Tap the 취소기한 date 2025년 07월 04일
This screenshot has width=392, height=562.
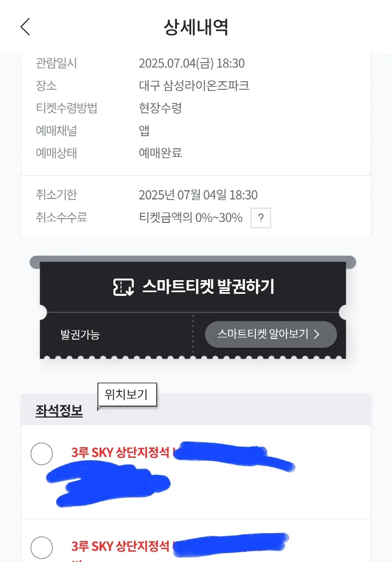click(x=182, y=195)
